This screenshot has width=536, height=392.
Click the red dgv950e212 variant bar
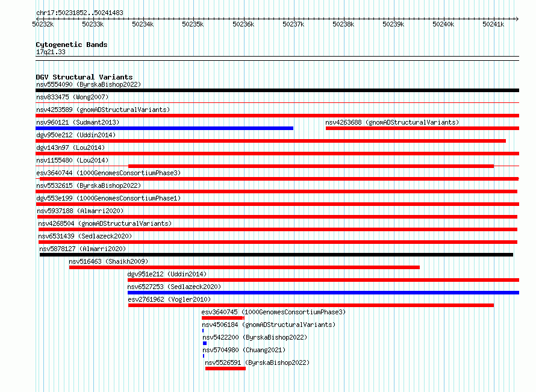271,141
